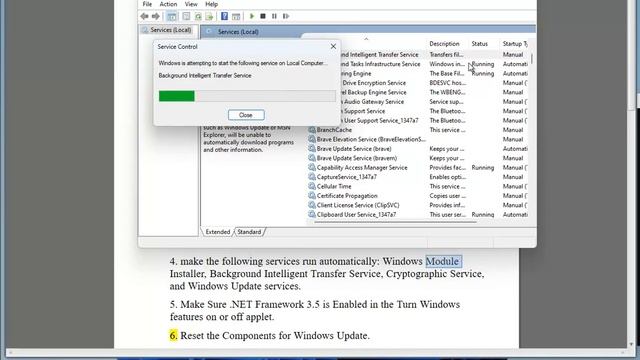The image size is (640, 360).
Task: Click gear icon of Brave Update Service (brave)
Action: point(312,149)
